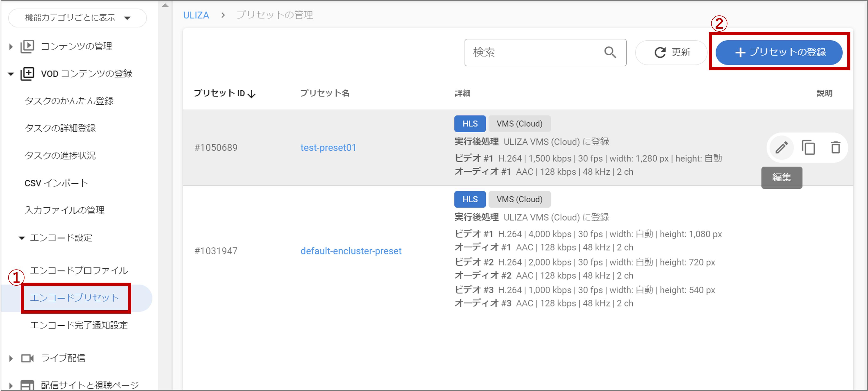The height and width of the screenshot is (391, 868).
Task: Click preset ID #1031947
Action: pyautogui.click(x=216, y=251)
